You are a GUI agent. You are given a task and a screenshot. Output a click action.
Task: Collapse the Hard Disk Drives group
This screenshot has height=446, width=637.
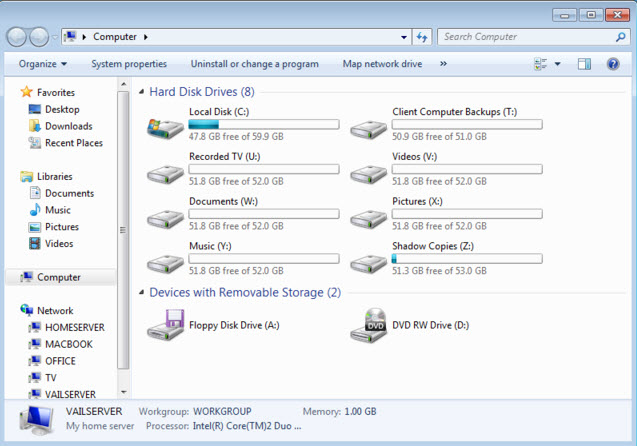pyautogui.click(x=141, y=92)
